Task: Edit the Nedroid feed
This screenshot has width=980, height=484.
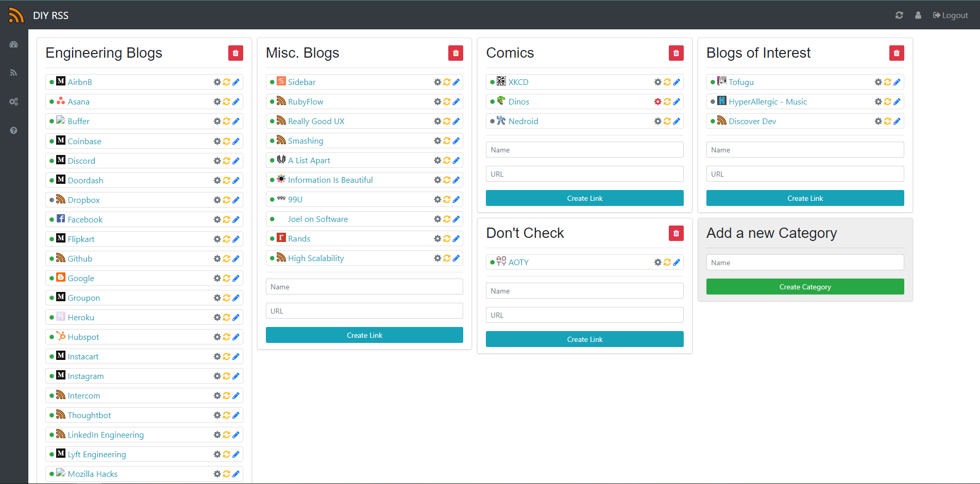Action: coord(677,121)
